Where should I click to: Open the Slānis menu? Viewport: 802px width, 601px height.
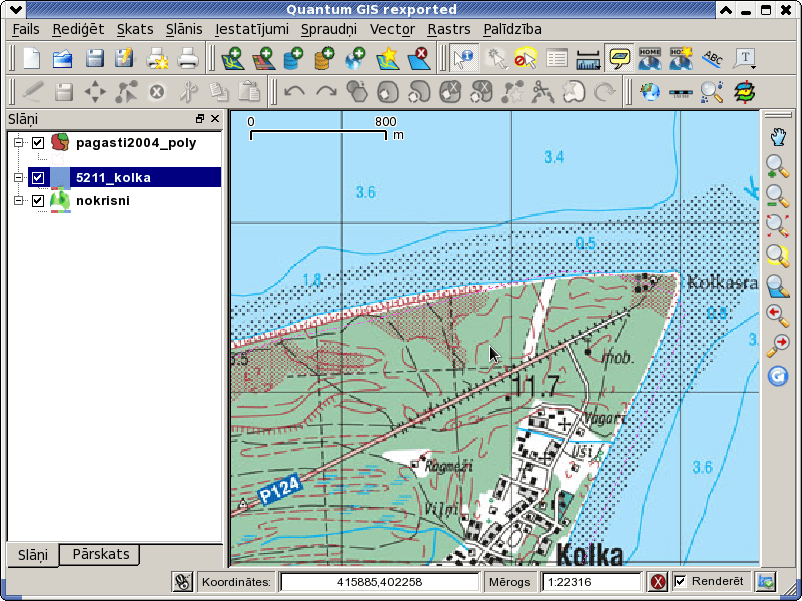tap(184, 29)
